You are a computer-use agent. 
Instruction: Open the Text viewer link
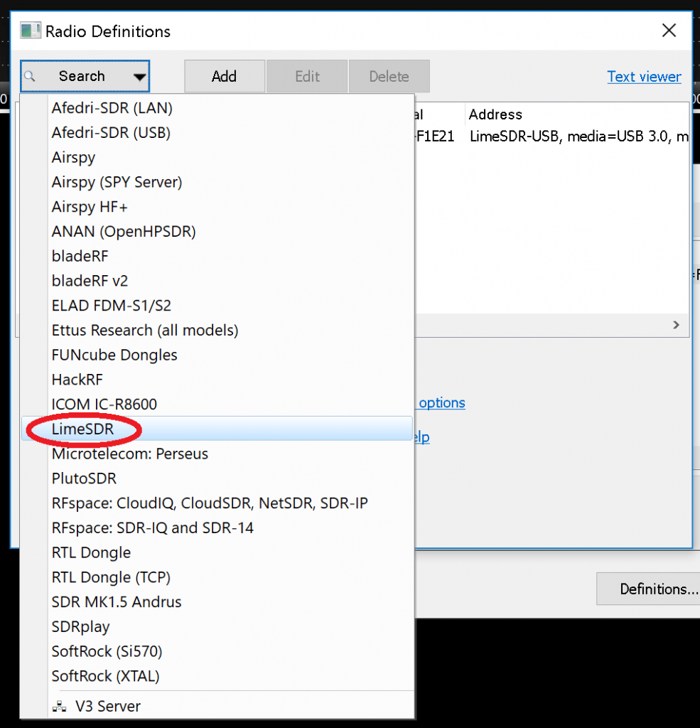coord(644,77)
